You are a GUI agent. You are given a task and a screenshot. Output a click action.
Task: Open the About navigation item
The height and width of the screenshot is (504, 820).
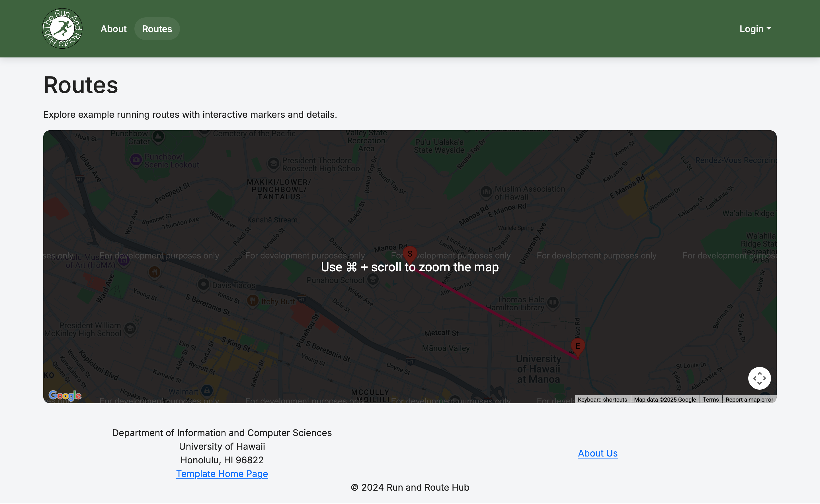(113, 29)
